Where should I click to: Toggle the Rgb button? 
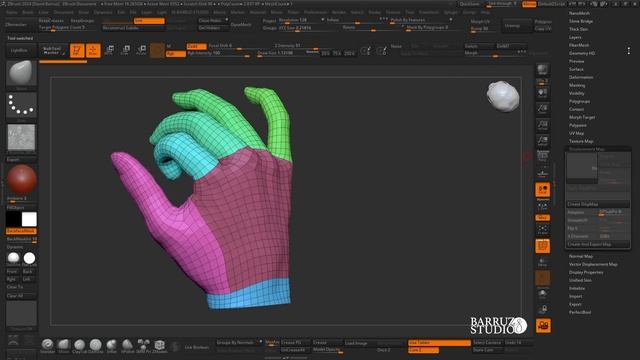(x=176, y=53)
